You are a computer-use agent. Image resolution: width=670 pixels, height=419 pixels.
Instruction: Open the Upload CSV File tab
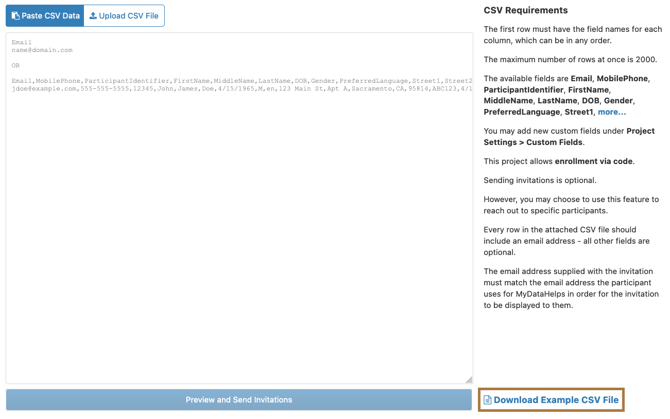pos(124,16)
